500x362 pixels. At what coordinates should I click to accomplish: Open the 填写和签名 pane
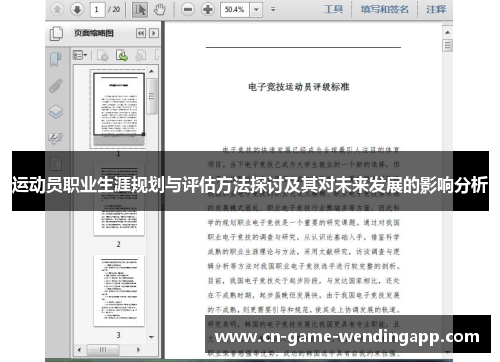(385, 9)
